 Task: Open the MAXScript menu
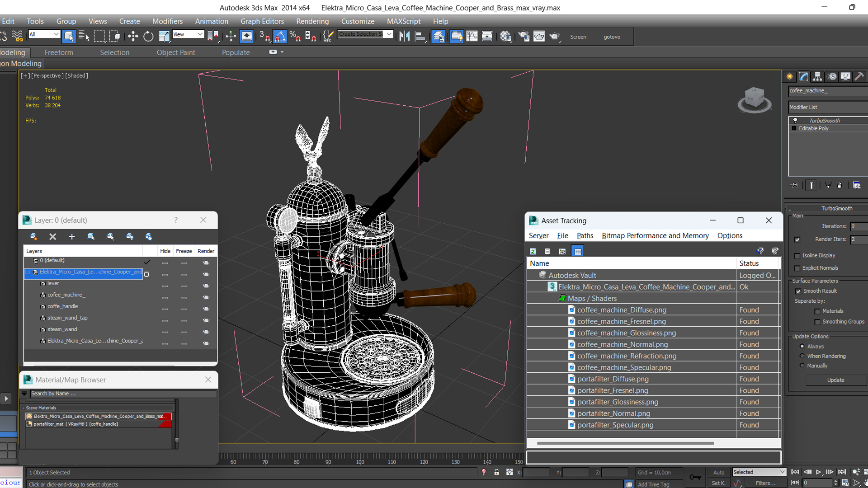click(x=404, y=21)
